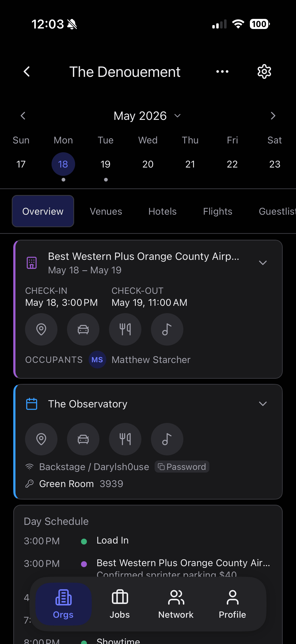The image size is (296, 644).
Task: Go back using the header arrow
Action: coord(27,72)
